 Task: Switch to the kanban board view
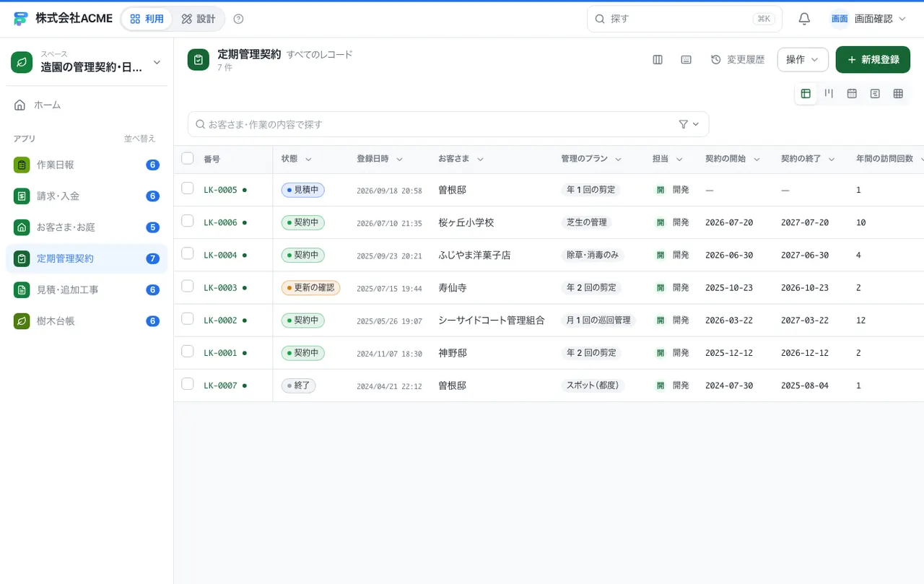829,93
